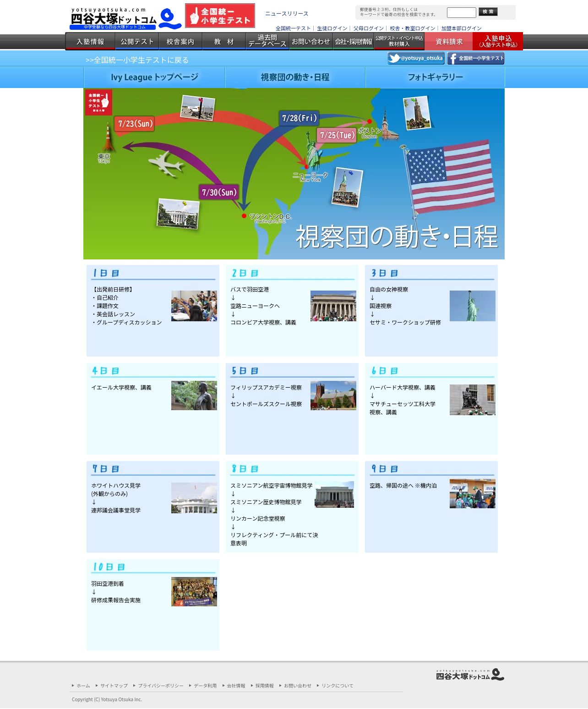The height and width of the screenshot is (709, 588).
Task: Open the Day 6 Harvard statue photo
Action: click(x=473, y=400)
